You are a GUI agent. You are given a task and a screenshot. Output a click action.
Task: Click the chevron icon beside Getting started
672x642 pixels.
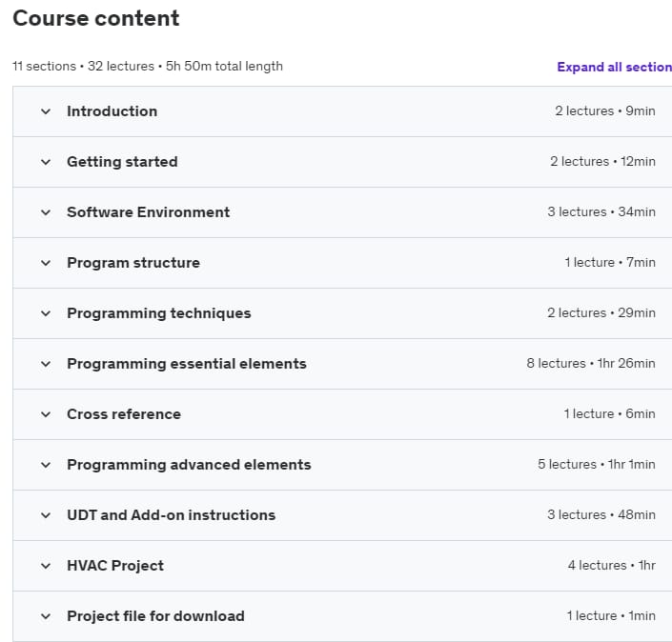click(x=45, y=162)
